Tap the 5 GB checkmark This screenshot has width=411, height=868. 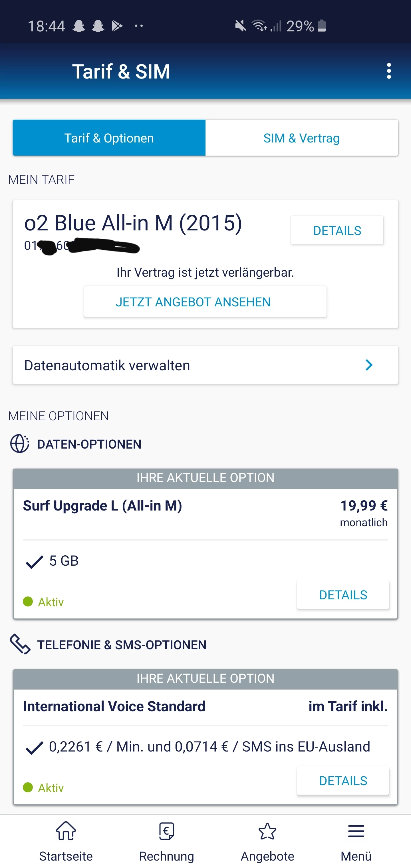click(34, 562)
